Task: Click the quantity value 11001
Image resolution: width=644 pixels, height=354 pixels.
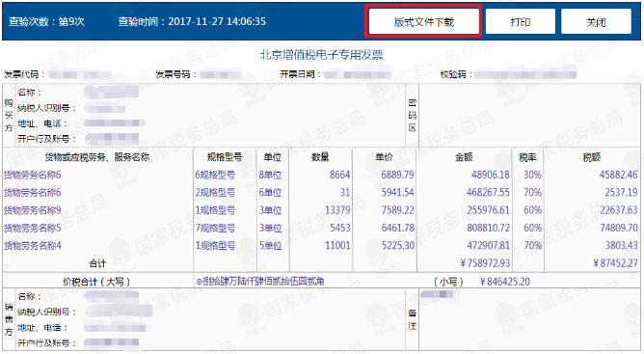Action: click(x=337, y=246)
